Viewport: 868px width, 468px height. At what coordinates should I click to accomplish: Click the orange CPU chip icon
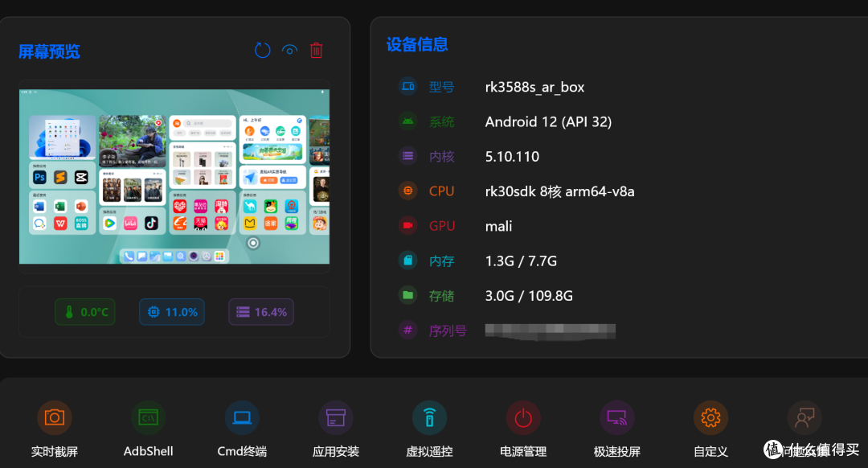click(x=408, y=191)
